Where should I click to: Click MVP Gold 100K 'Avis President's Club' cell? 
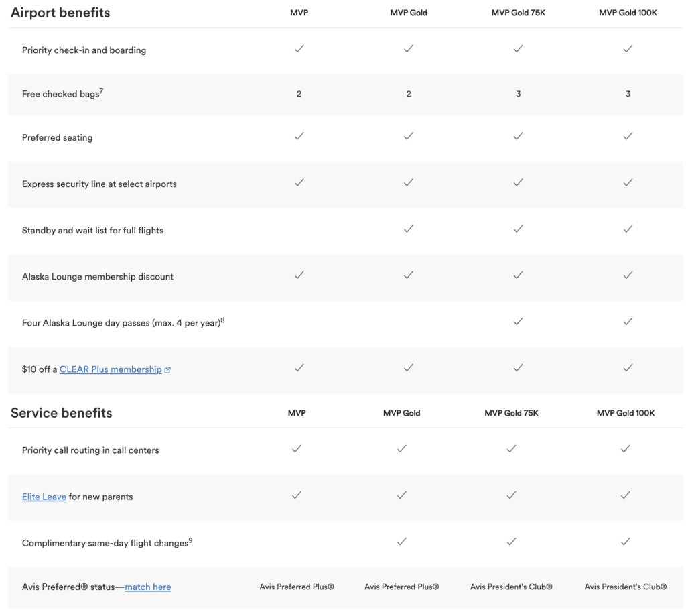point(626,587)
